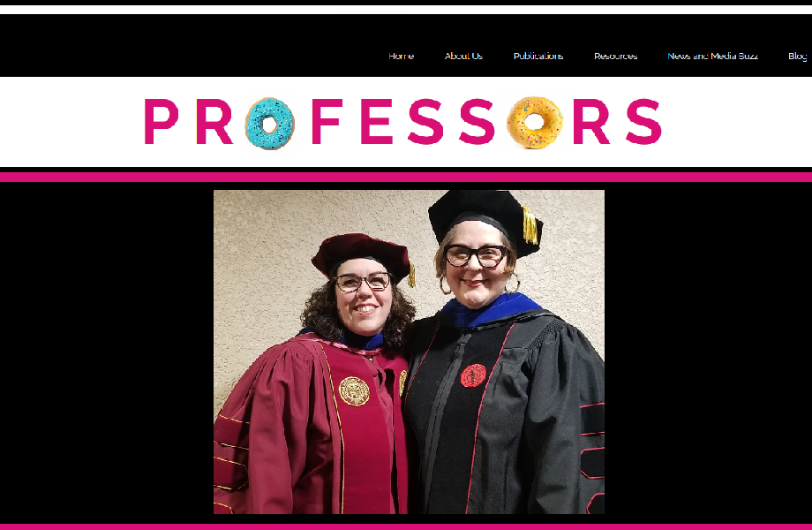Click the pink divider bar below the banner

pyautogui.click(x=406, y=178)
